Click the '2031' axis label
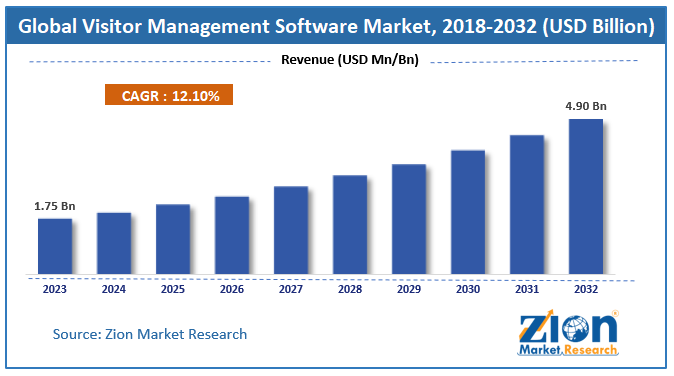This screenshot has height=376, width=674. click(527, 289)
